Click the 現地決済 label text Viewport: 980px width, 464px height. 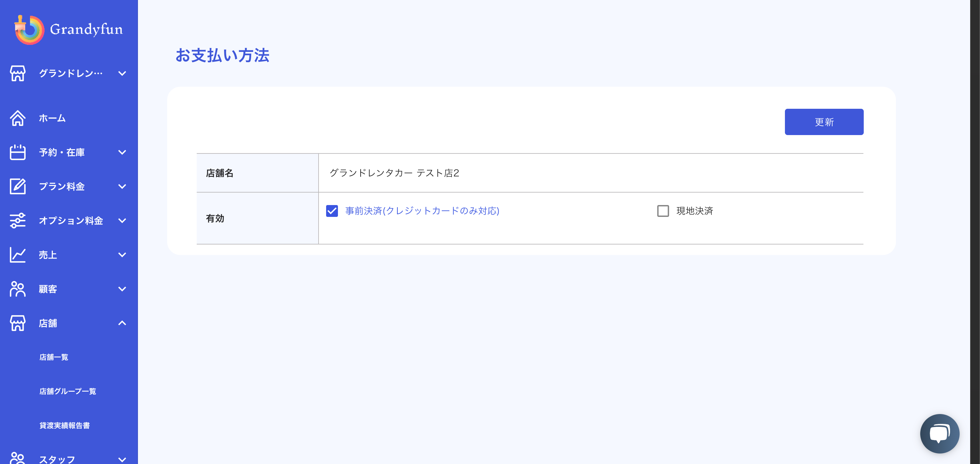(x=695, y=211)
